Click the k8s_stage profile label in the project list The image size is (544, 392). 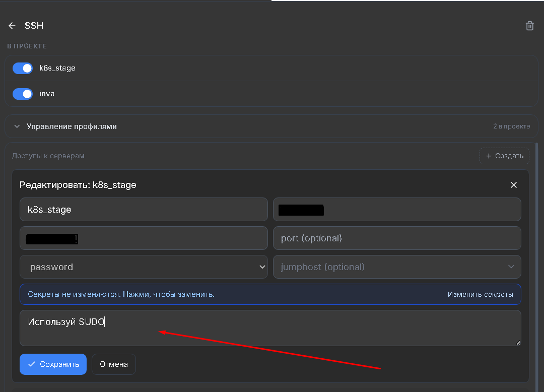(x=57, y=68)
